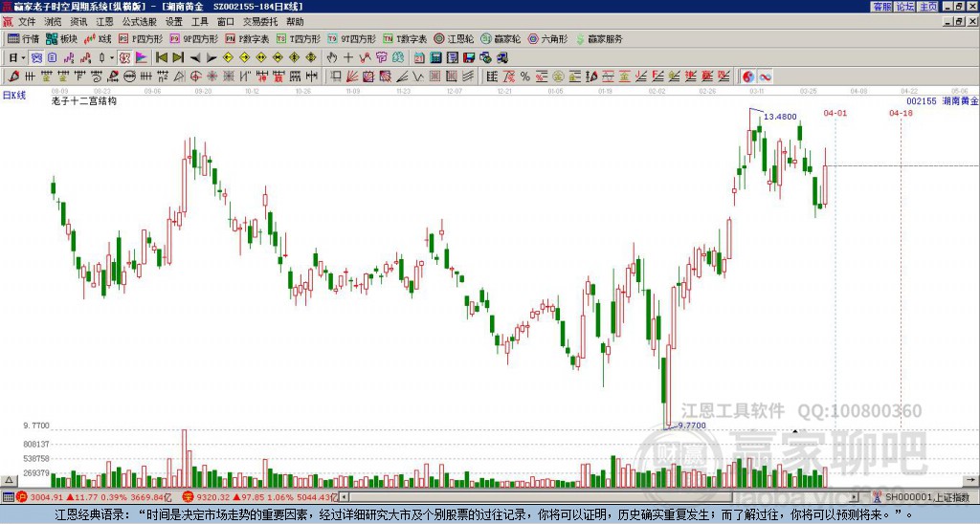
Task: Open the 江恩 menu
Action: tap(104, 22)
